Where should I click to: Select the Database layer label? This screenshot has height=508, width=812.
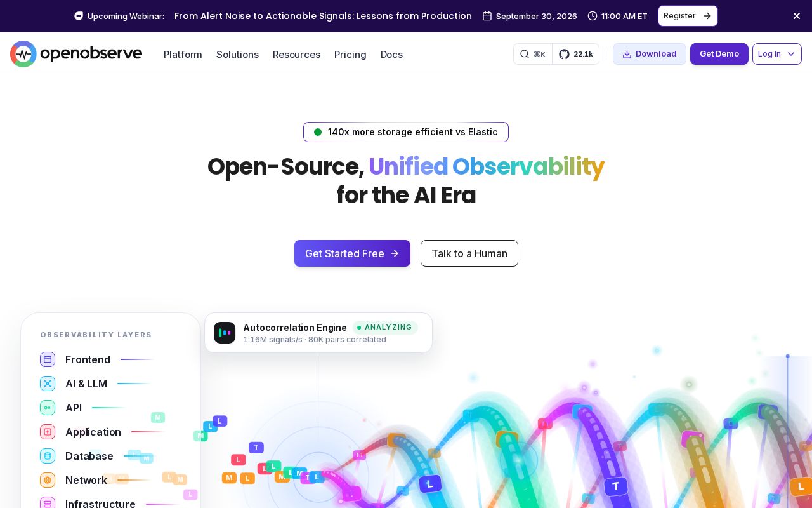point(89,456)
